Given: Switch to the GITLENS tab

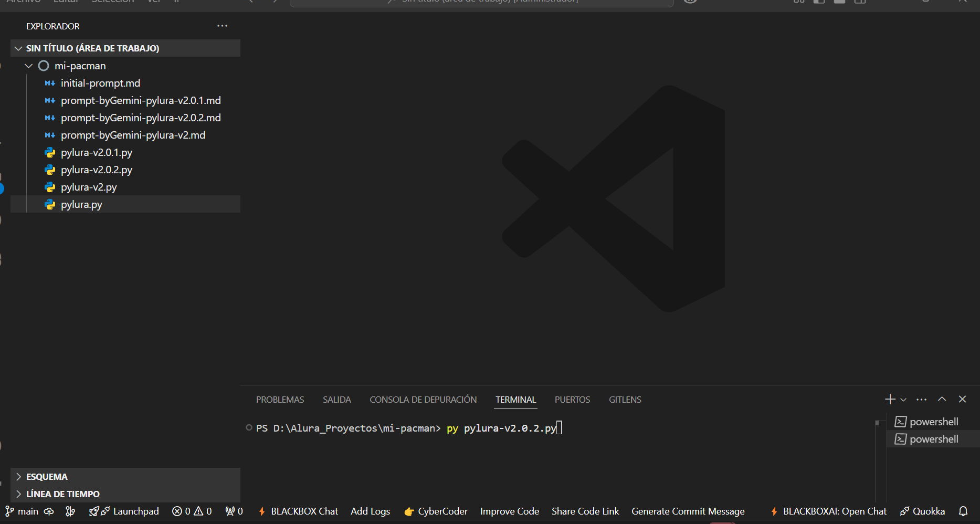Looking at the screenshot, I should [625, 400].
